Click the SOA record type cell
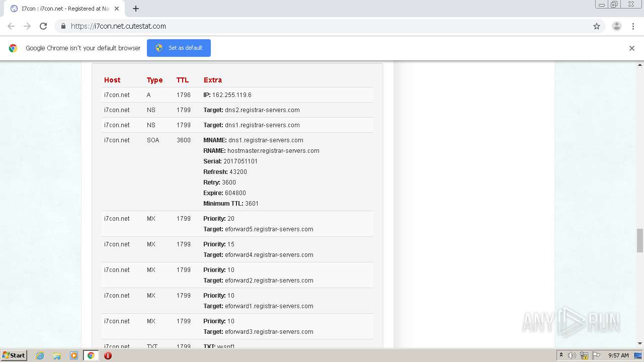 153,140
